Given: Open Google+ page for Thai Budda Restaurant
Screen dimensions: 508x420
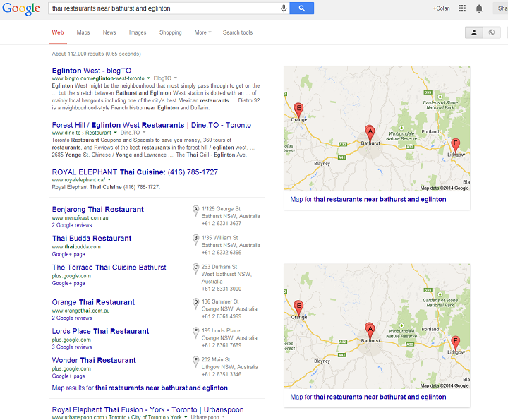Looking at the screenshot, I should [x=68, y=254].
